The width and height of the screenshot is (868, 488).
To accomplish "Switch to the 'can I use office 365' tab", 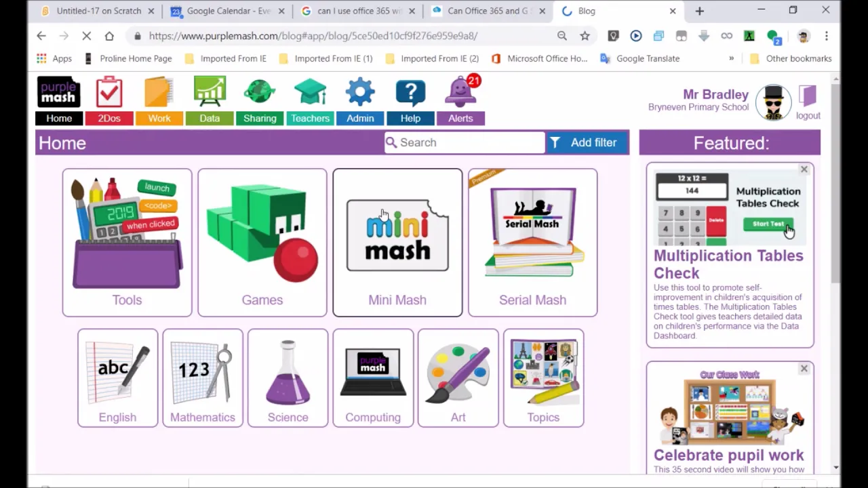I will [359, 11].
